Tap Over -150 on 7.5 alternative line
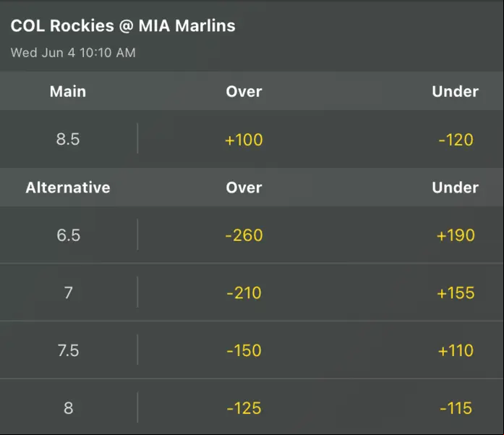Image resolution: width=504 pixels, height=435 pixels. 244,350
